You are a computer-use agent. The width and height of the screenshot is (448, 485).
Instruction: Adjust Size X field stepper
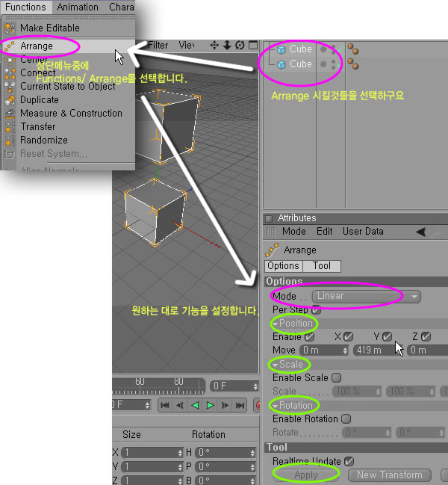[180, 453]
